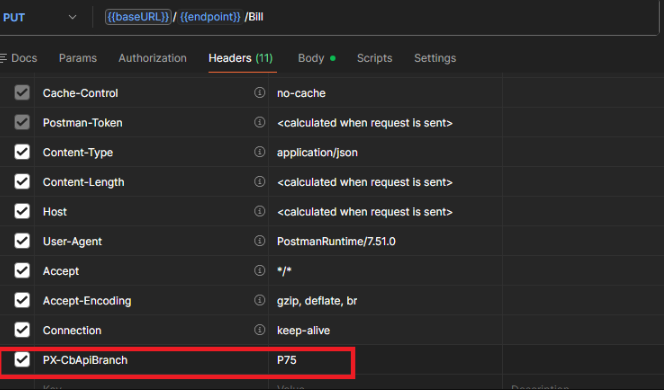The height and width of the screenshot is (390, 664).
Task: Click the PostmanRuntime/7.51.0 value
Action: pos(336,241)
